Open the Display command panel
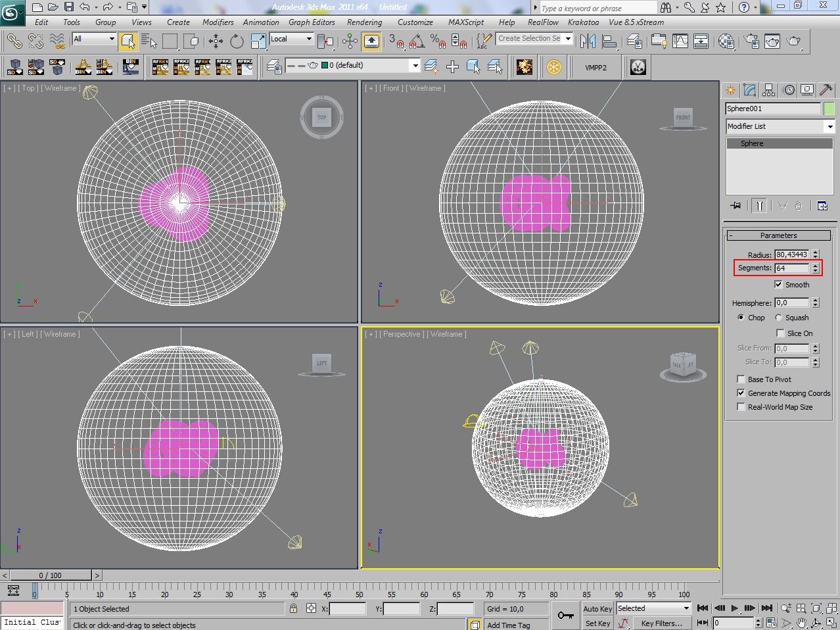840x630 pixels. point(807,90)
